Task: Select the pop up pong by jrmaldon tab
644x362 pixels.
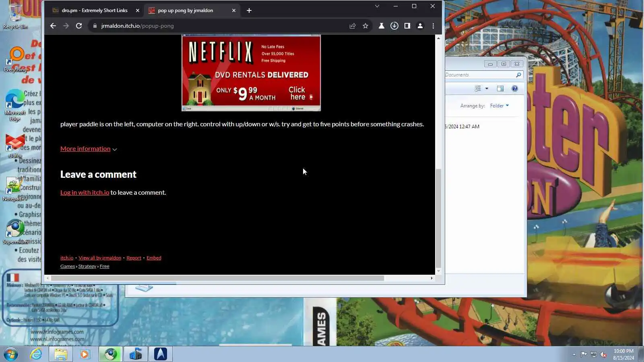Action: pos(186,10)
